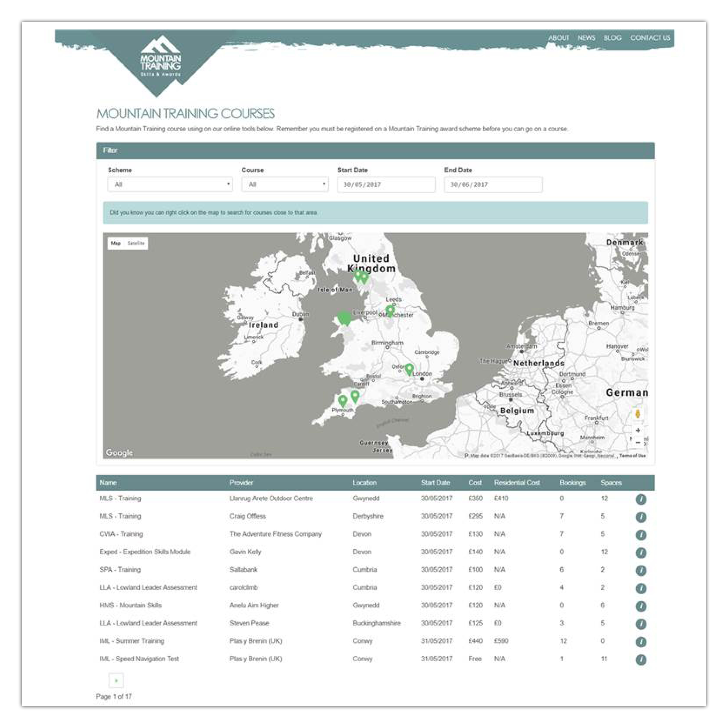Click the Filter panel header
This screenshot has height=728, width=728.
[375, 150]
